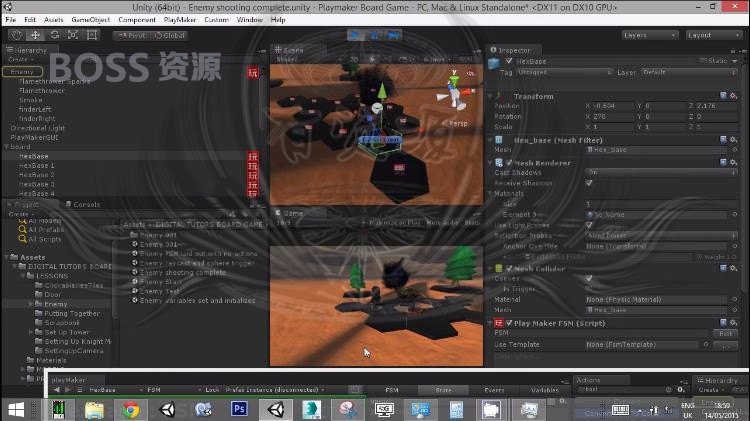Image resolution: width=750 pixels, height=421 pixels.
Task: Open the Static dropdown arrow
Action: [x=735, y=61]
